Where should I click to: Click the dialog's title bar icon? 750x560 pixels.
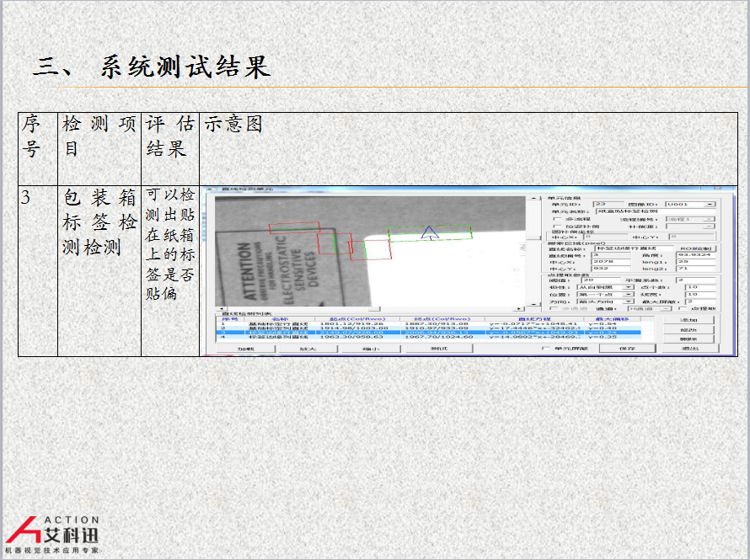coord(211,189)
